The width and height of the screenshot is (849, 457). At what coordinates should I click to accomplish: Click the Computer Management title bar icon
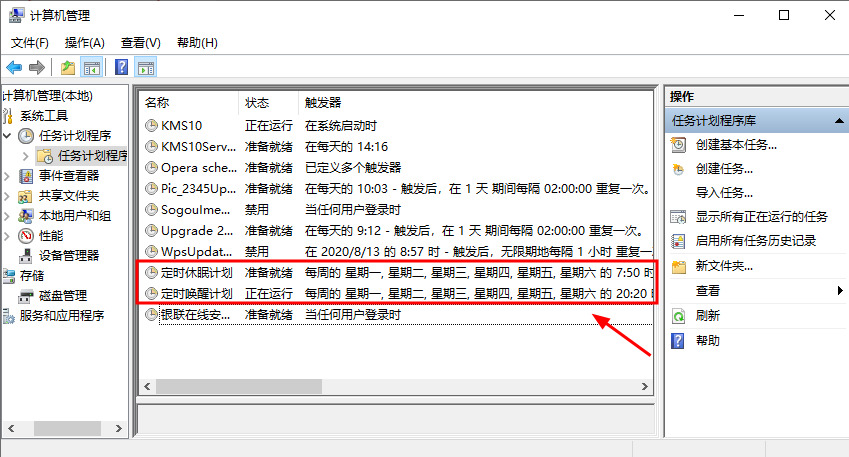(16, 15)
